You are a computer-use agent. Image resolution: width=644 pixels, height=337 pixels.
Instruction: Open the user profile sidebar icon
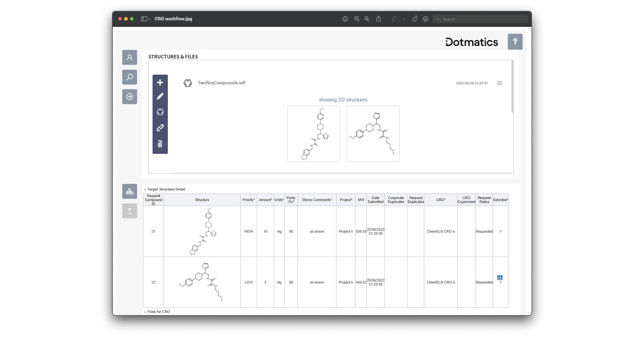pyautogui.click(x=130, y=57)
